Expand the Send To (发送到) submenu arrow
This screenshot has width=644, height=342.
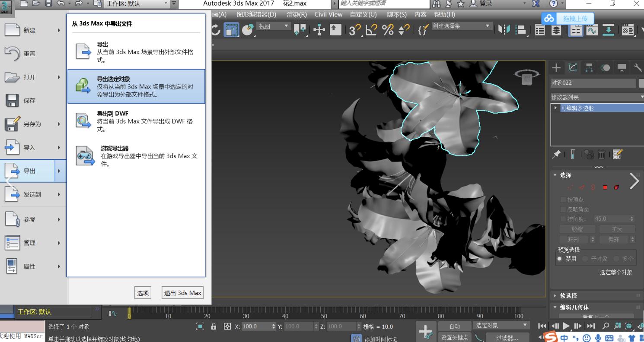(59, 194)
